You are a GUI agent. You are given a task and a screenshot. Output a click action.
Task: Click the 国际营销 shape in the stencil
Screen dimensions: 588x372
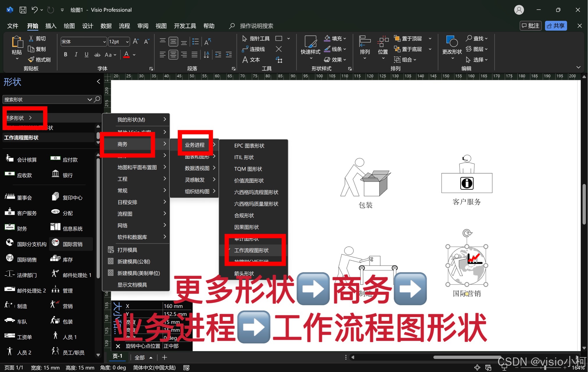71,244
